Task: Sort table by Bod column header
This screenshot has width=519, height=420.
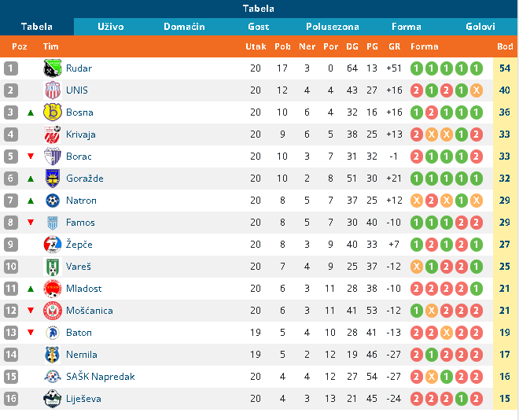Action: point(505,46)
